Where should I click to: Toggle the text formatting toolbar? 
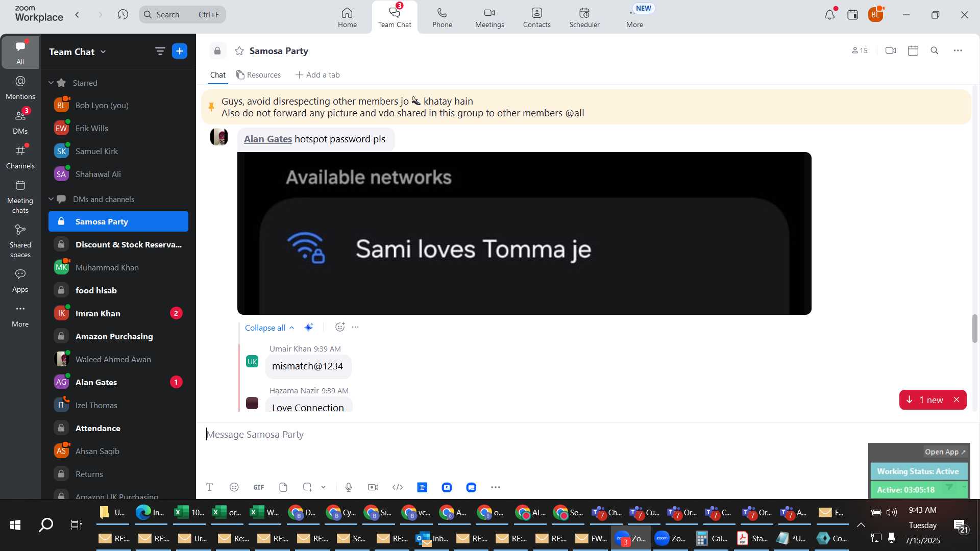pyautogui.click(x=209, y=487)
